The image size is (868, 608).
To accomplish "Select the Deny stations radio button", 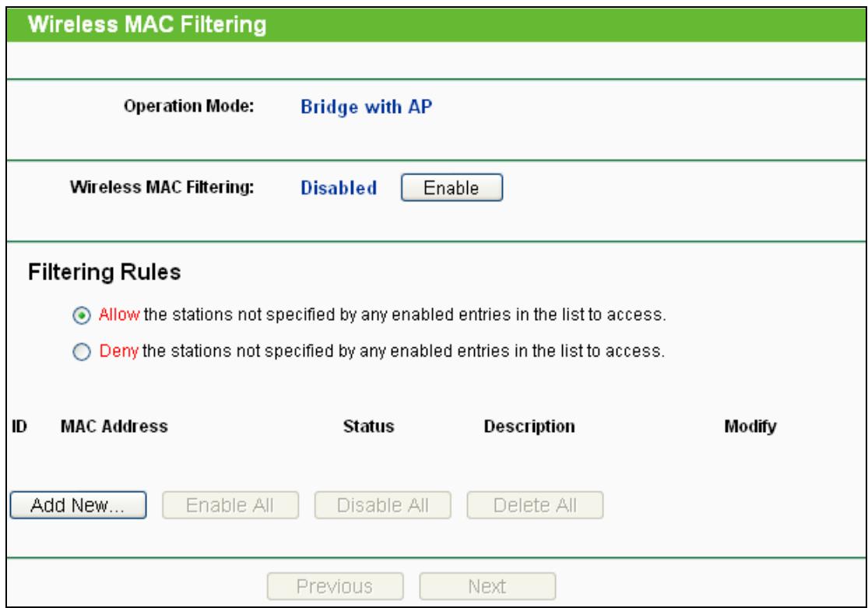I will pos(86,351).
